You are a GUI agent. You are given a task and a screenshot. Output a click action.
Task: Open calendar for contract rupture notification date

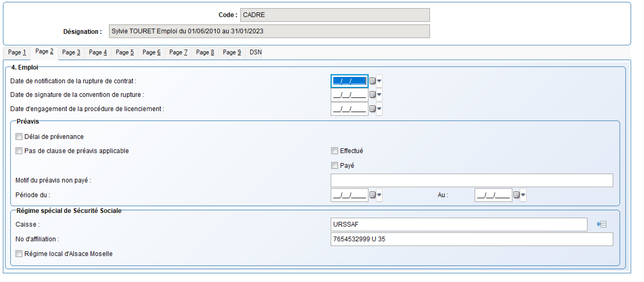click(x=372, y=81)
